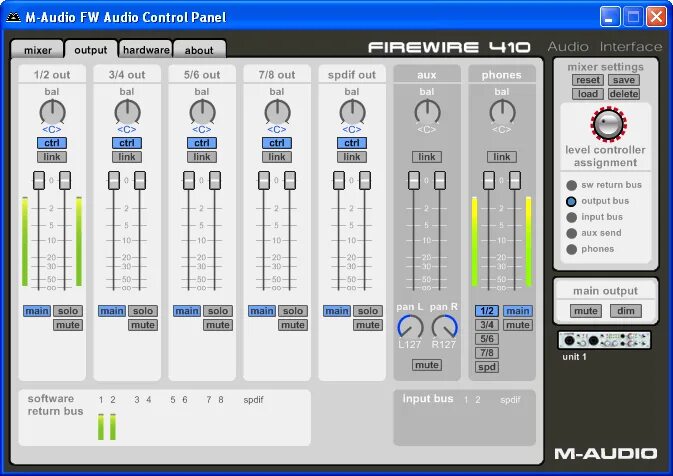Image resolution: width=673 pixels, height=476 pixels.
Task: Solo the 3/4 out channel
Action: (x=143, y=311)
